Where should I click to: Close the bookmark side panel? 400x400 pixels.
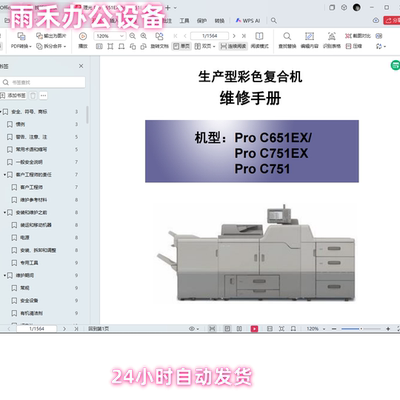pyautogui.click(x=81, y=66)
